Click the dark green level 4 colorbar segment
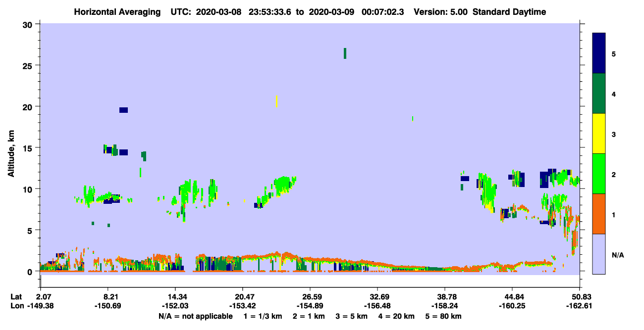 [599, 94]
